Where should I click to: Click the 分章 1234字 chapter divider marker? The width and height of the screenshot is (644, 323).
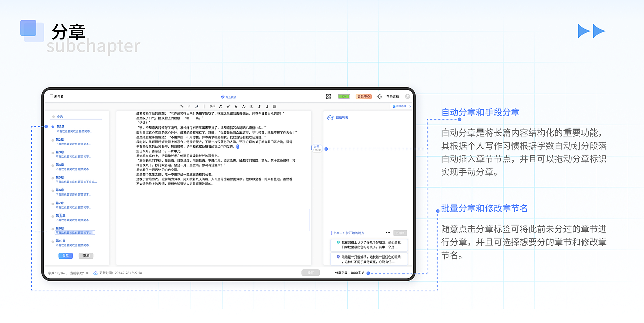316,148
